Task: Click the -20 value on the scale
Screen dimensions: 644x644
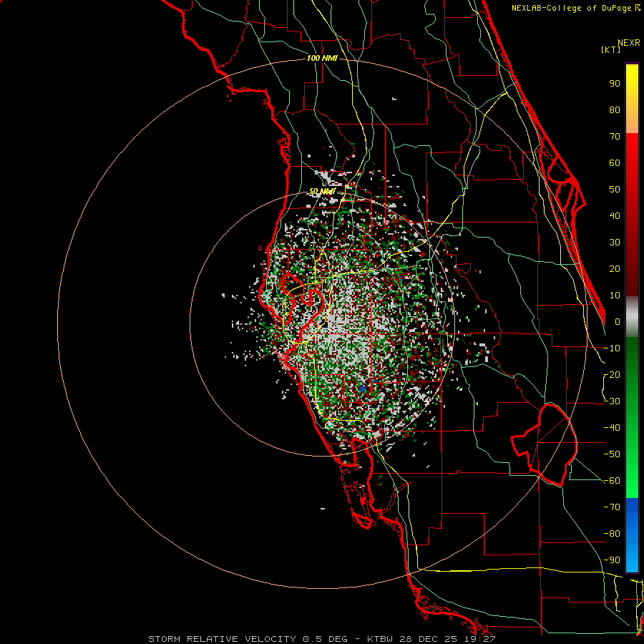Action: click(x=612, y=375)
